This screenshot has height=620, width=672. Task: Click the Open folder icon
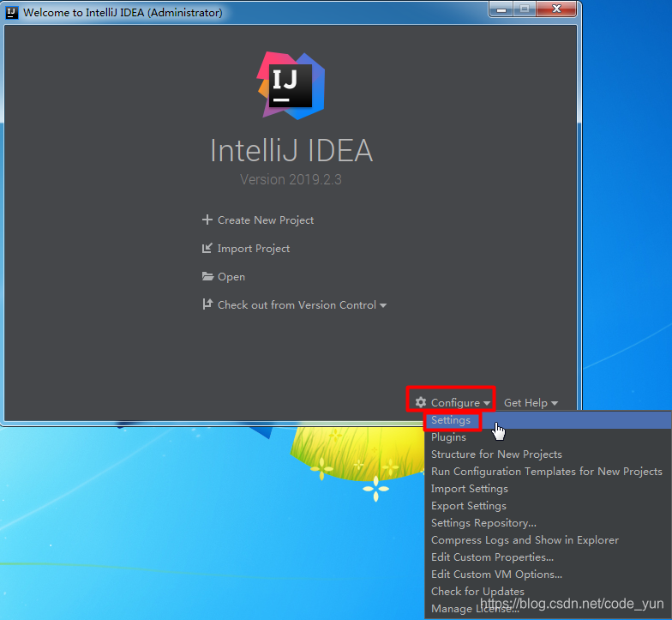(207, 276)
